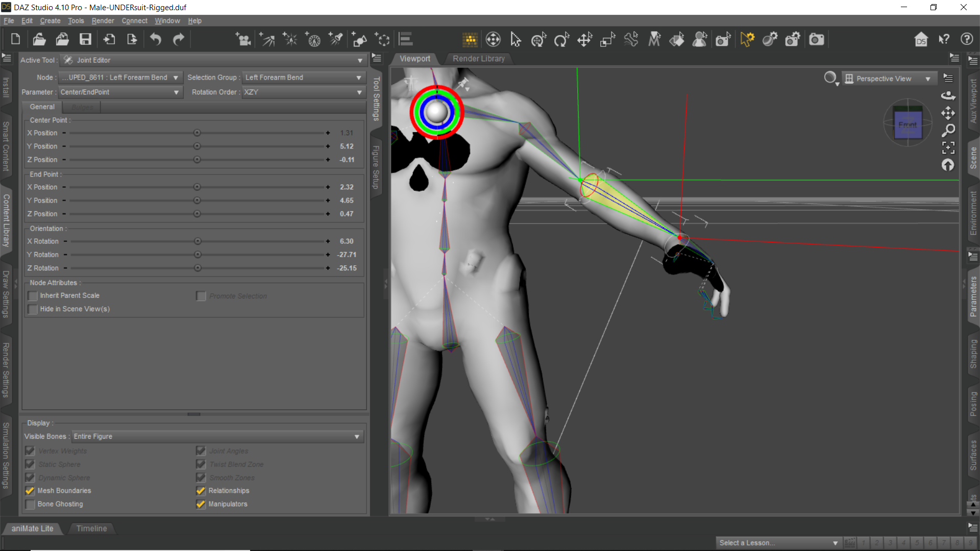Expand the Visible Bones dropdown
This screenshot has height=551, width=980.
217,437
